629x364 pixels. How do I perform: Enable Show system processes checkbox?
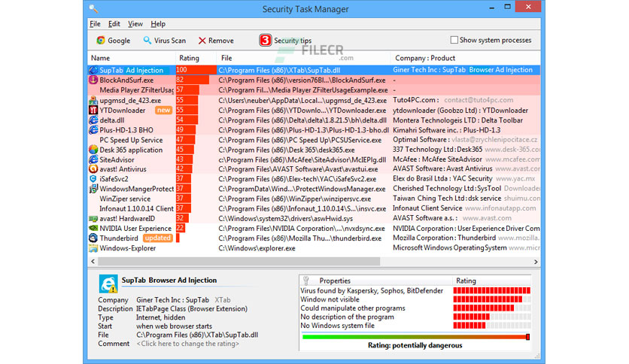[454, 40]
